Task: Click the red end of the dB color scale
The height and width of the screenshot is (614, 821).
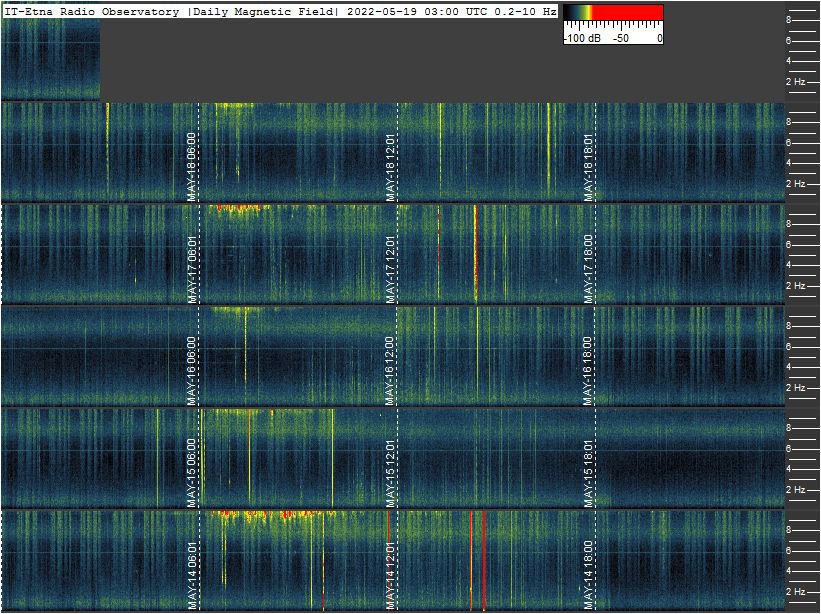Action: pos(640,13)
